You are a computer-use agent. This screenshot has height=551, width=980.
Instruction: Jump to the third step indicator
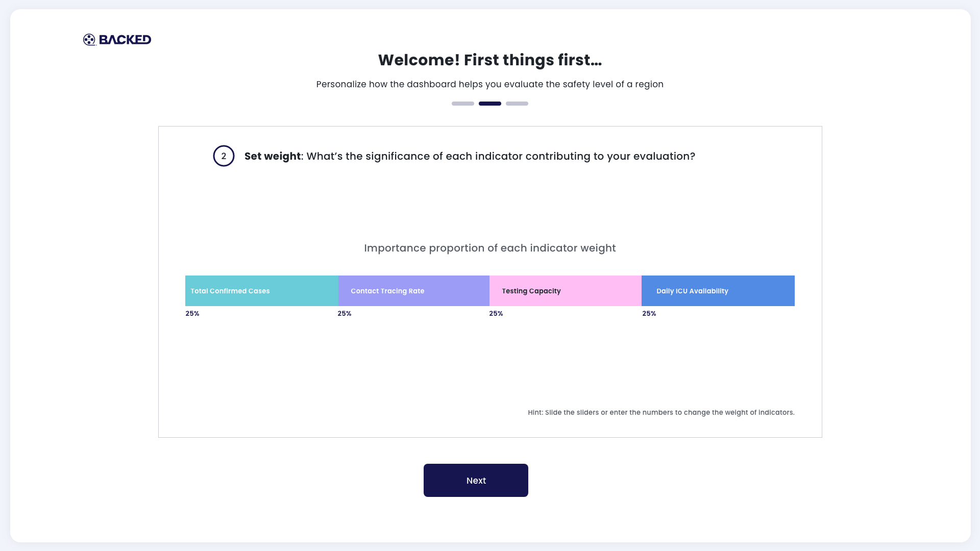pyautogui.click(x=517, y=104)
